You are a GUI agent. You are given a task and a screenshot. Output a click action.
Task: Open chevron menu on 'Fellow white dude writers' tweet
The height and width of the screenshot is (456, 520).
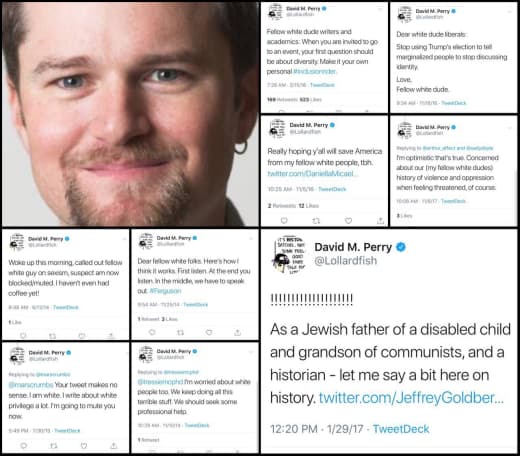pos(380,10)
